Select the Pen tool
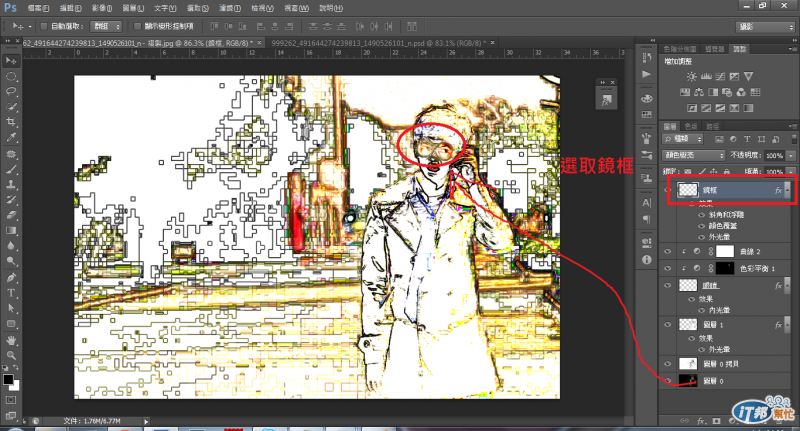Image resolution: width=800 pixels, height=431 pixels. coord(11,278)
